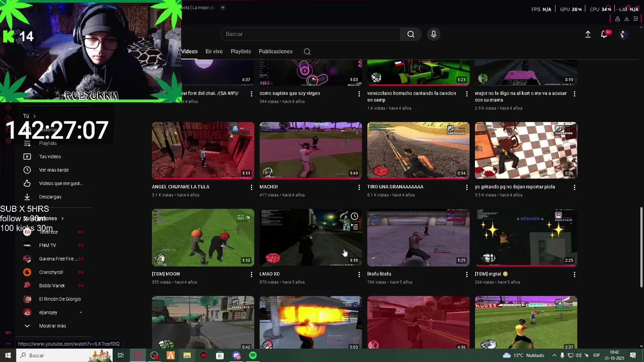Play litefu litefu video thumbnail
The image size is (644, 362).
(418, 238)
